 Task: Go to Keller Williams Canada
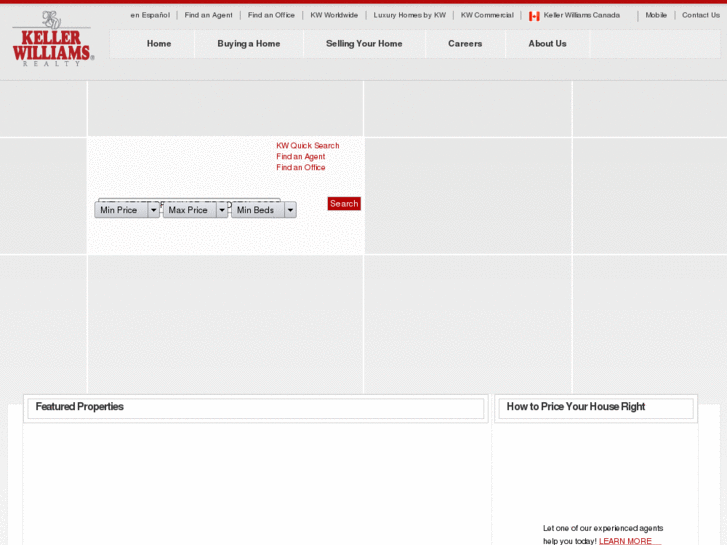point(581,15)
